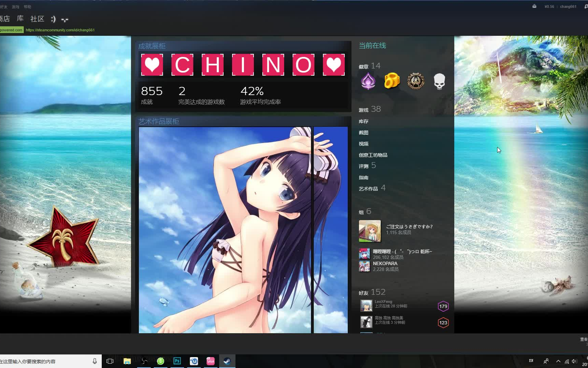Open the 库存 link
588x368 pixels.
click(363, 121)
